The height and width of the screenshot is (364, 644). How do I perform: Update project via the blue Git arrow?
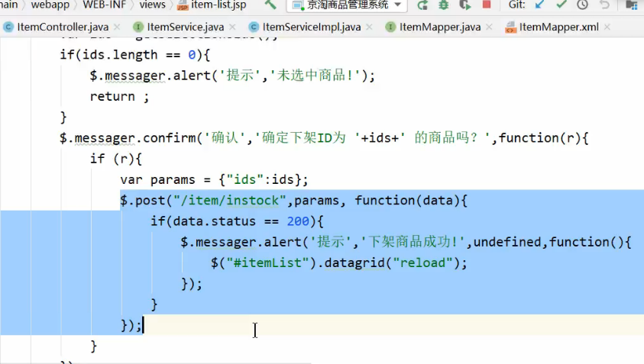click(x=539, y=5)
